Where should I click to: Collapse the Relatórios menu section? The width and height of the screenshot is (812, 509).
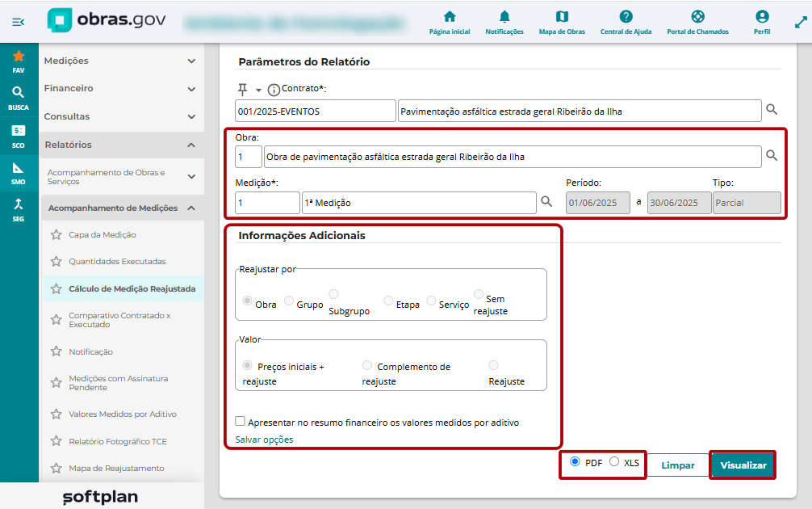(122, 145)
